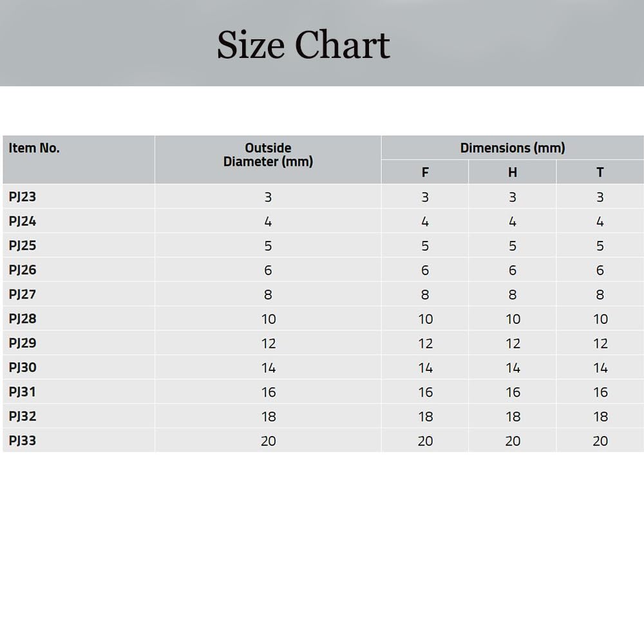Select the T column header
This screenshot has height=644, width=644.
pos(600,172)
